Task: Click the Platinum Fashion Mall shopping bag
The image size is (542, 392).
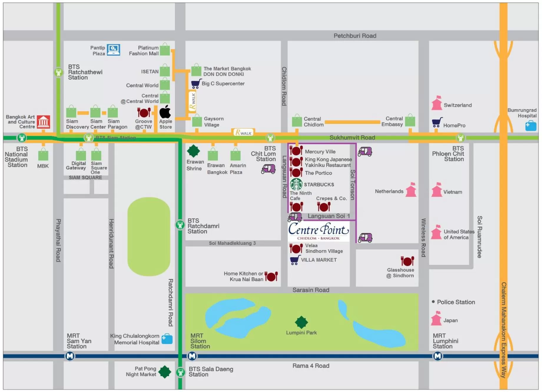Action: pos(165,49)
